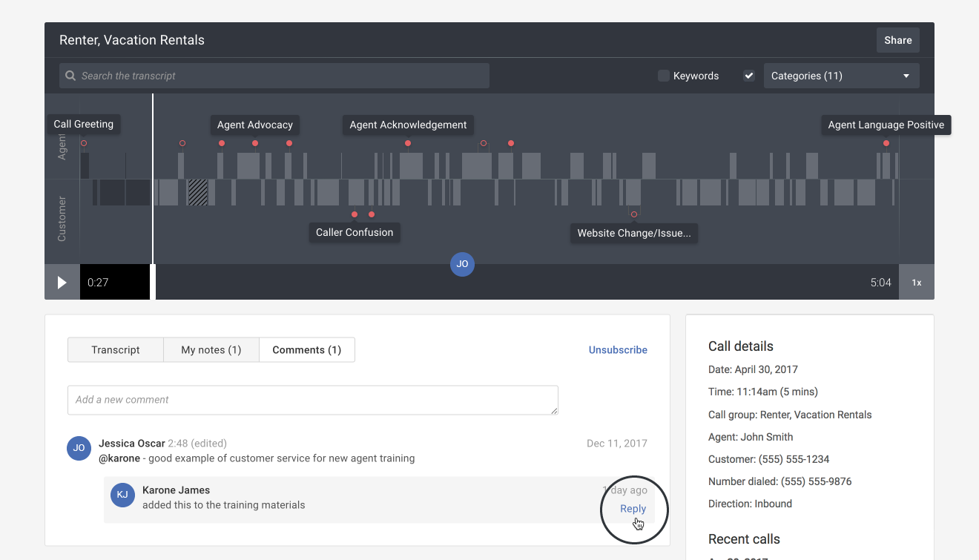Click the transcript search magnifier icon
This screenshot has width=979, height=560.
[x=70, y=75]
